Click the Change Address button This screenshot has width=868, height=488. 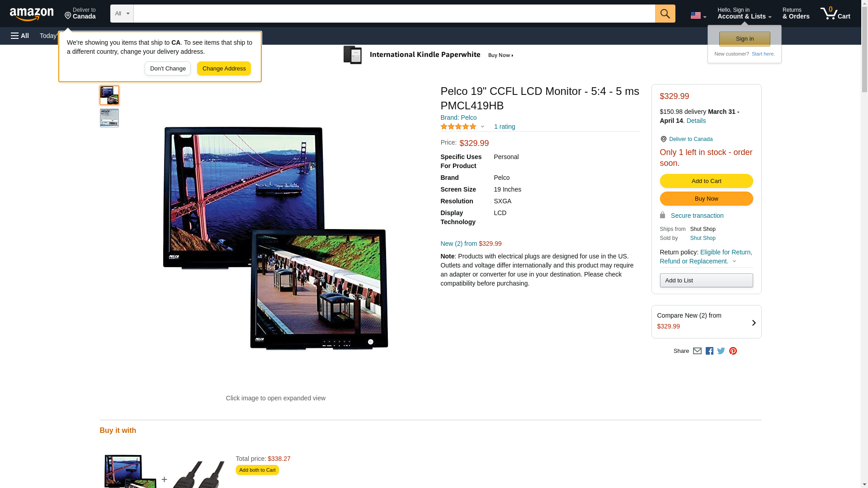(x=224, y=69)
